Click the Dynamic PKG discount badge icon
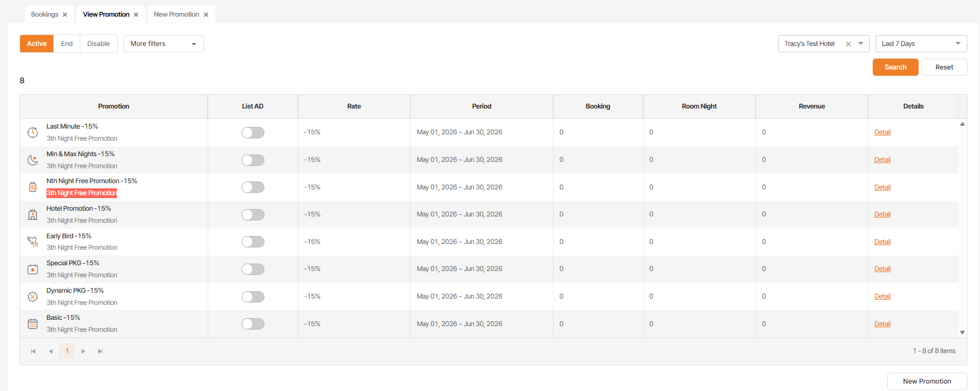The height and width of the screenshot is (391, 980). 33,297
